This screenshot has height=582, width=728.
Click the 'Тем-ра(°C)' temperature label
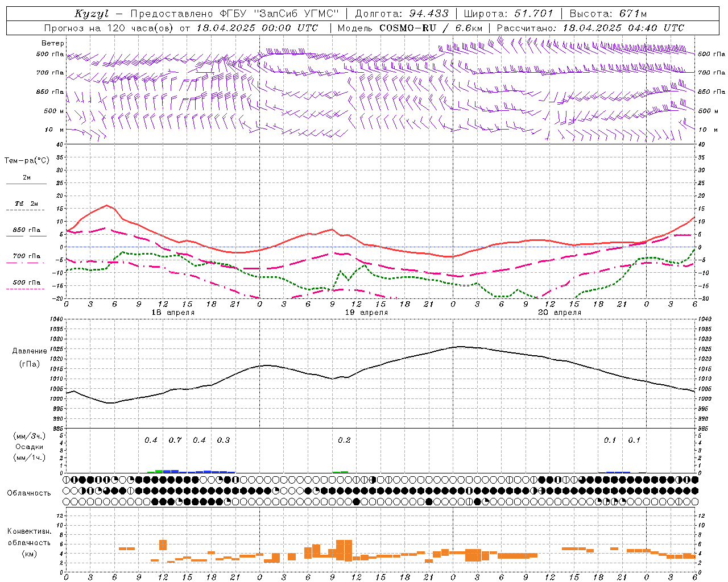pyautogui.click(x=27, y=161)
